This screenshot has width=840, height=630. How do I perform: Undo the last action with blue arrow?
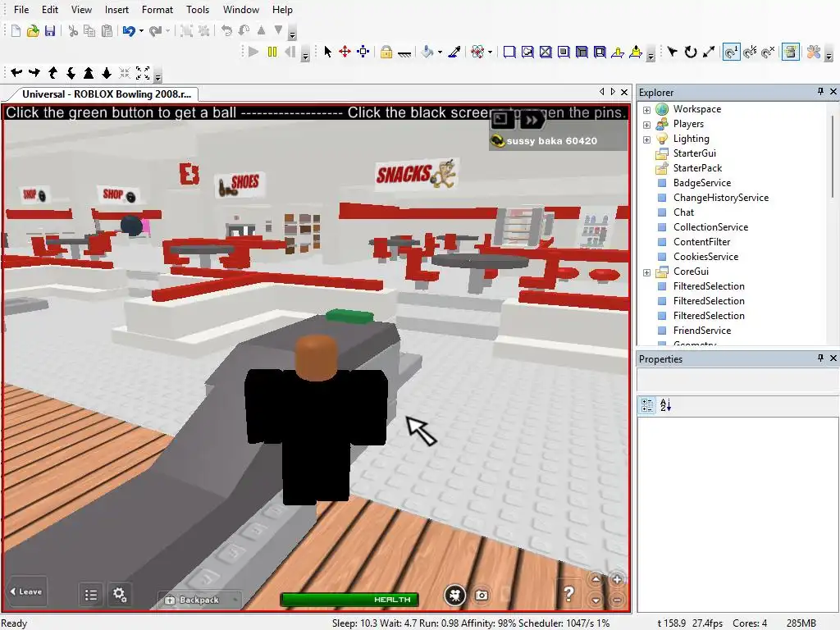tap(129, 31)
